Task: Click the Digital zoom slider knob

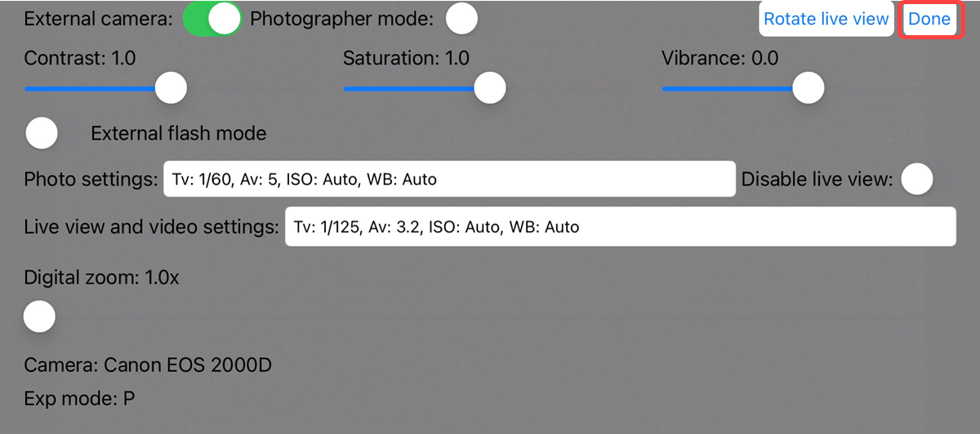Action: coord(39,315)
